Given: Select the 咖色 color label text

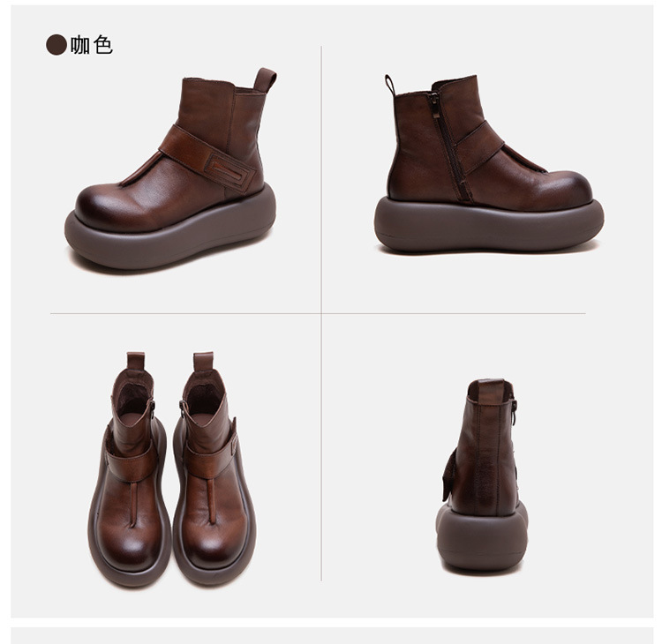Looking at the screenshot, I should pos(91,45).
